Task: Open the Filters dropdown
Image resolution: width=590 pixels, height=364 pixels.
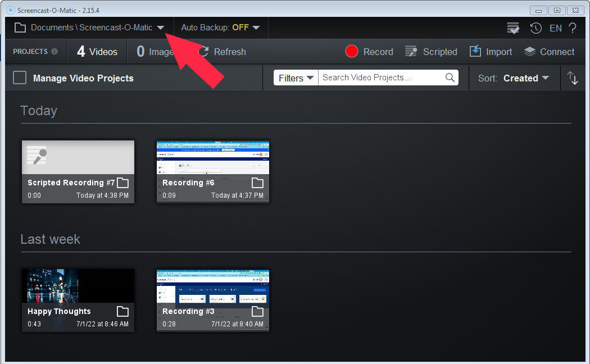Action: point(296,78)
